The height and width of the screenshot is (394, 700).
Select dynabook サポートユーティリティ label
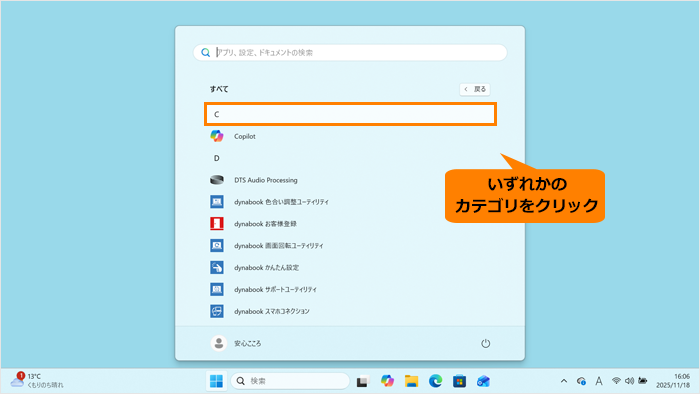(x=275, y=290)
